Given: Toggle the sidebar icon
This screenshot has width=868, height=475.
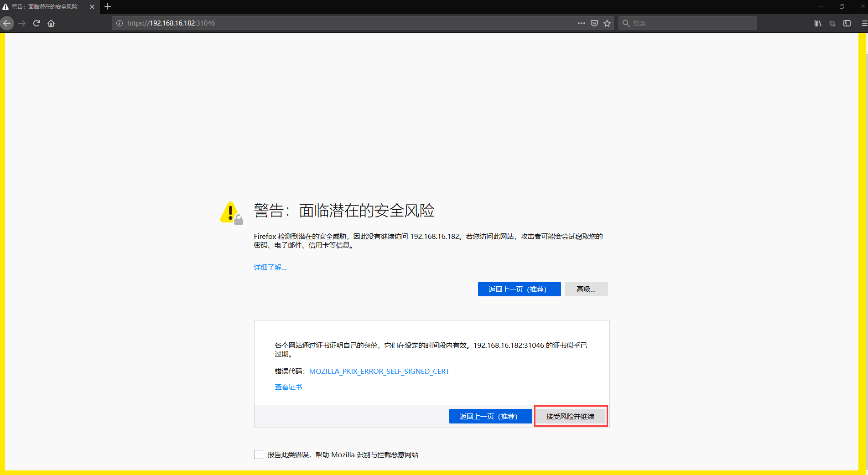Looking at the screenshot, I should pos(847,23).
